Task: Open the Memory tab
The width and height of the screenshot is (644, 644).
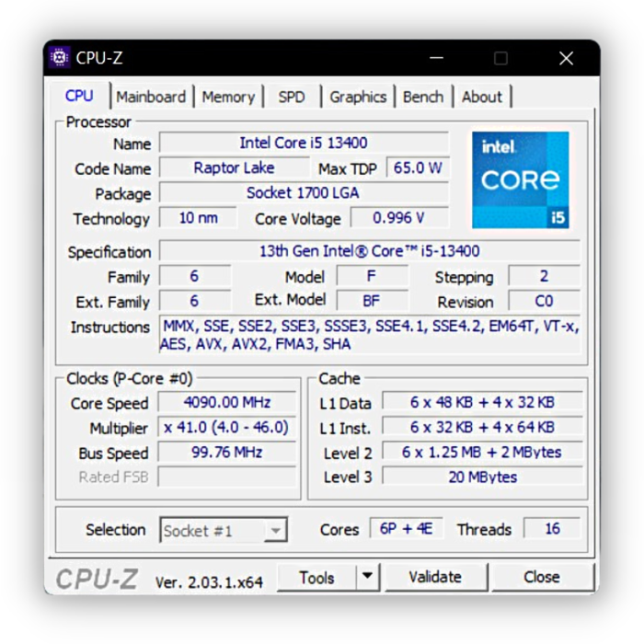Action: pos(228,97)
